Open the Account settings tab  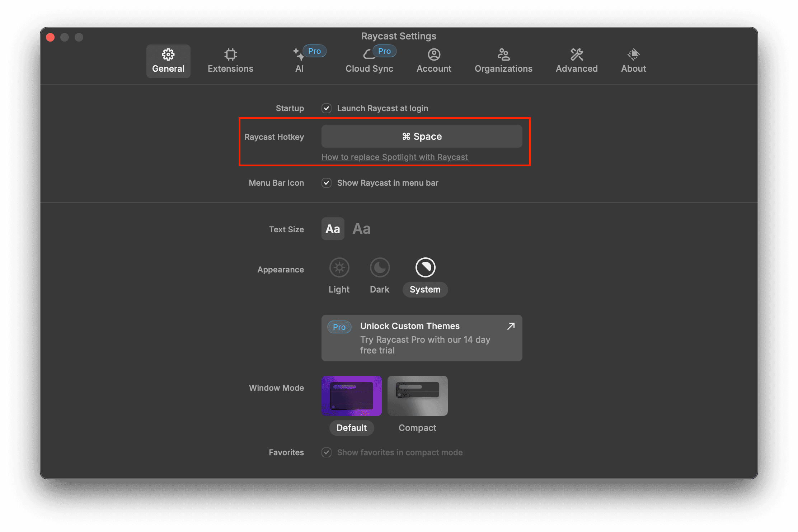point(435,60)
